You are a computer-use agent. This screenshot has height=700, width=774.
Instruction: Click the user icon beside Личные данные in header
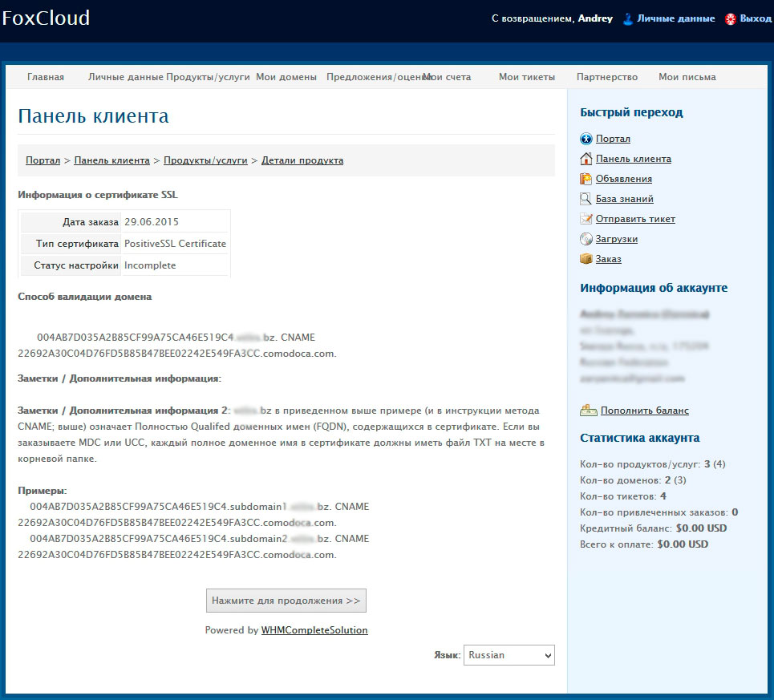(628, 19)
